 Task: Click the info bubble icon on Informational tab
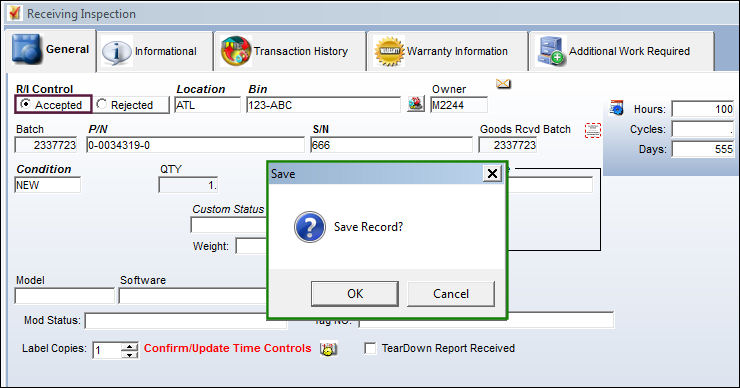click(117, 51)
